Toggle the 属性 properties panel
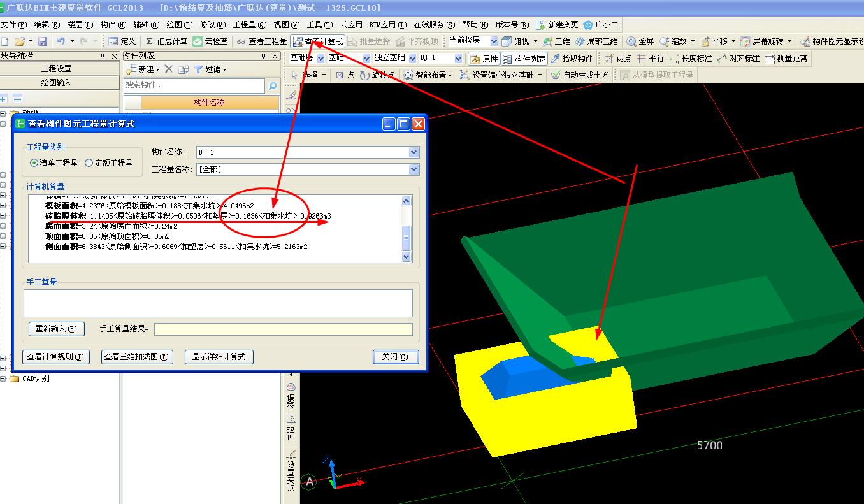The height and width of the screenshot is (504, 864). click(484, 59)
